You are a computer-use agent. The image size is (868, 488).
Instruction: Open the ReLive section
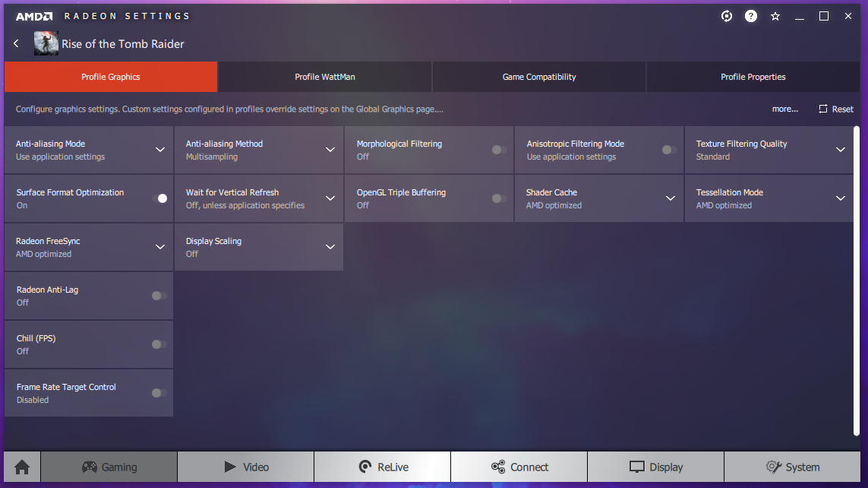pos(383,467)
